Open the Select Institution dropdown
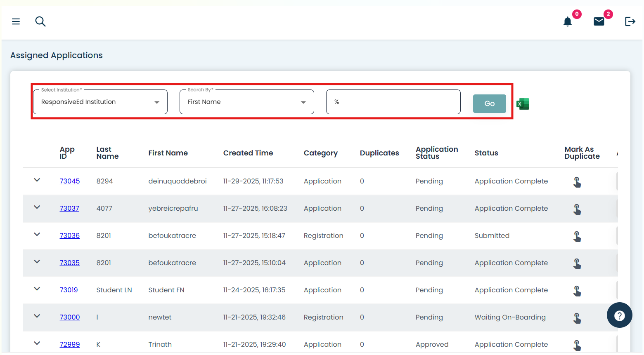The image size is (644, 355). 100,102
